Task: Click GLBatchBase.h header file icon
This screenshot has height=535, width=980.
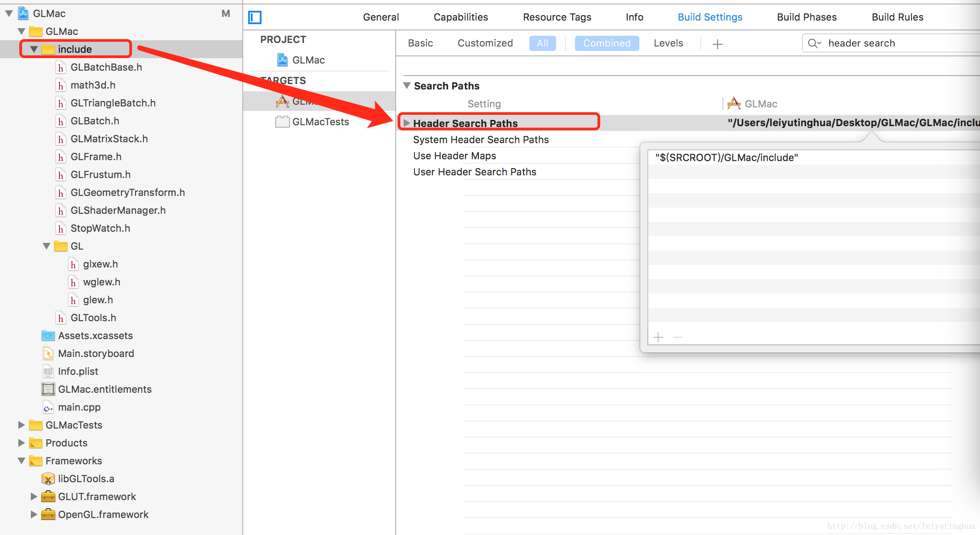Action: pyautogui.click(x=61, y=68)
